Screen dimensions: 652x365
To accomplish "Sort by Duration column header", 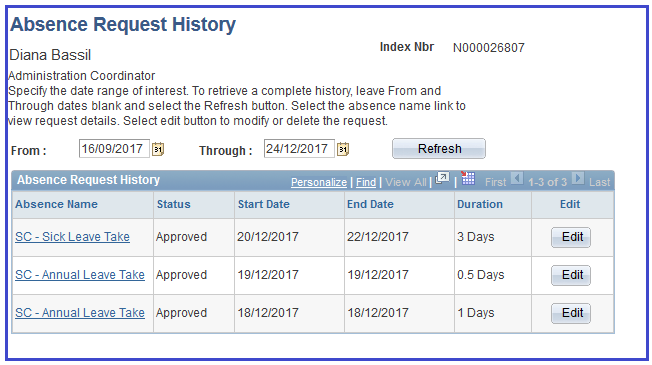I will [x=480, y=204].
